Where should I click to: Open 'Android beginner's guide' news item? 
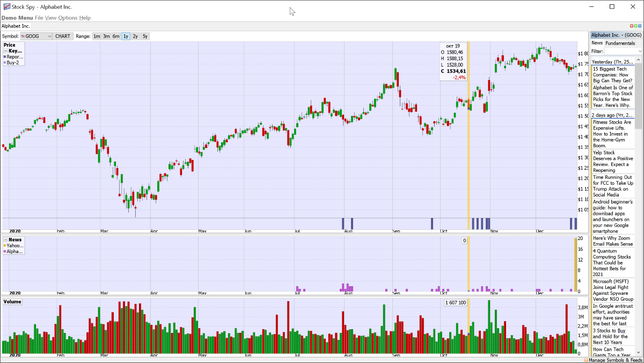click(x=613, y=216)
